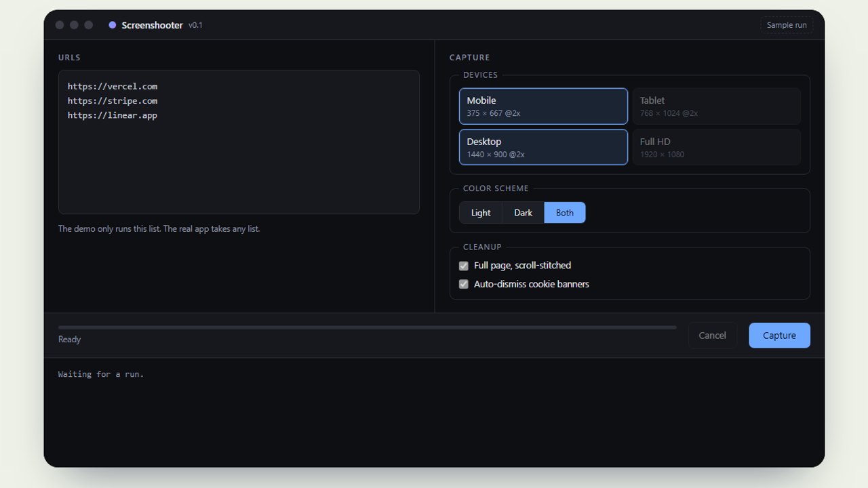Click the blue Capture button

(779, 335)
